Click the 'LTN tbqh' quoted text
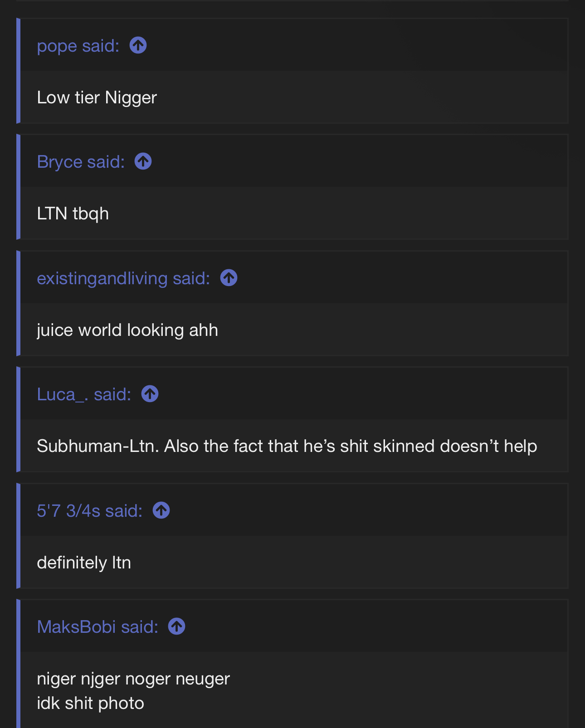Screen dimensions: 585x728 73,214
